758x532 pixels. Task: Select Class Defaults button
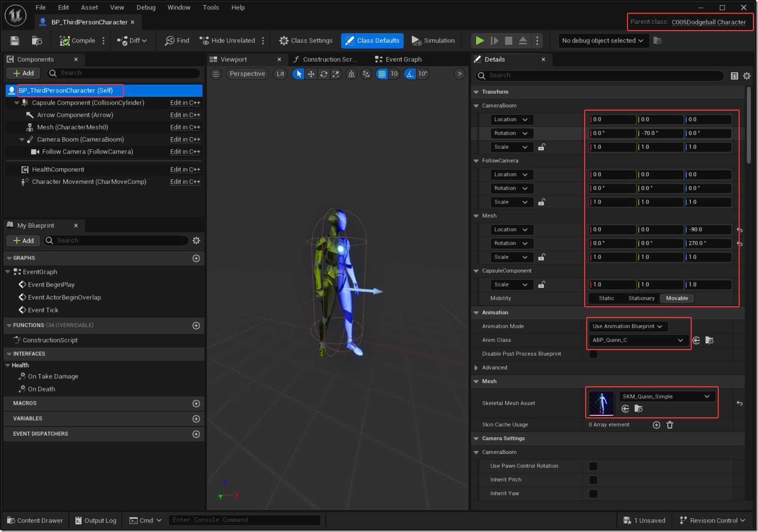372,41
